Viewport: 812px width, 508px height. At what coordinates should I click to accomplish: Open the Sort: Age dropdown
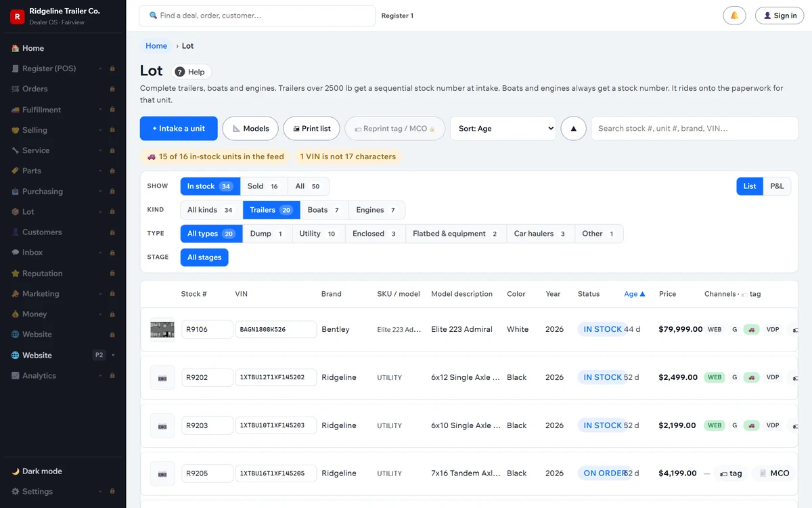tap(503, 129)
